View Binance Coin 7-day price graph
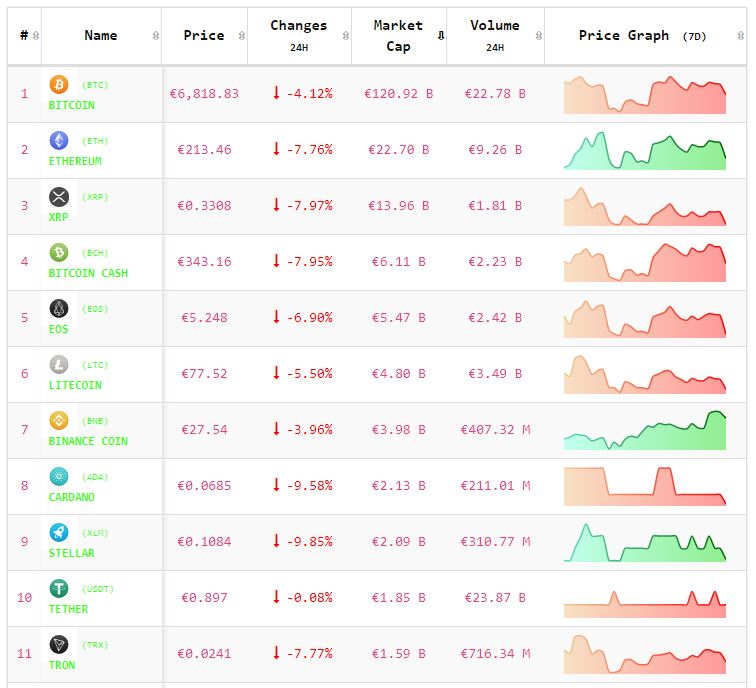756x688 pixels. click(x=645, y=431)
